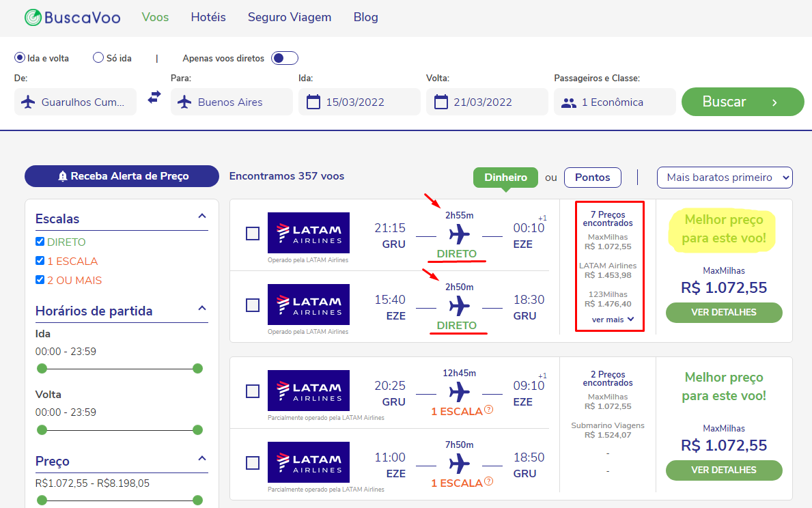Click Receba Alerta de Preço button

[x=122, y=176]
